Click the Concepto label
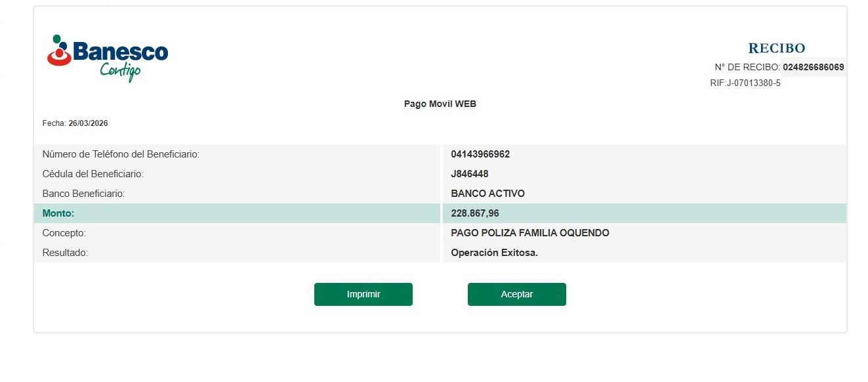Screen dimensions: 868x382 pyautogui.click(x=64, y=233)
